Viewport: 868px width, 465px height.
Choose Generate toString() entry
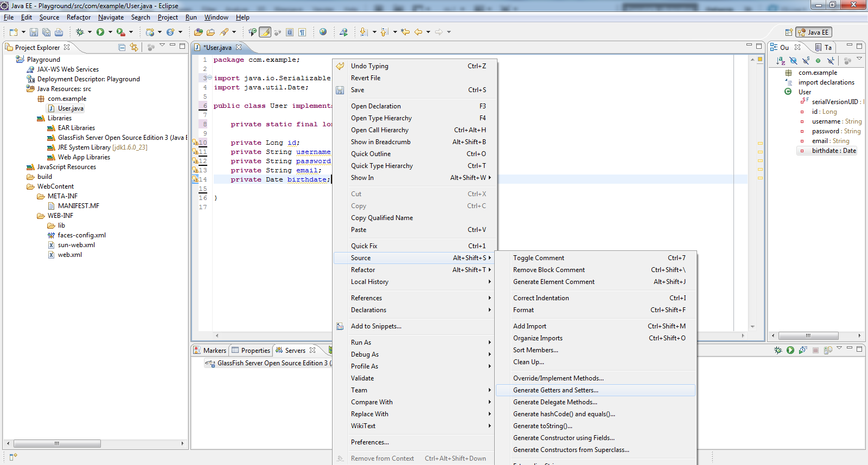pyautogui.click(x=596, y=426)
